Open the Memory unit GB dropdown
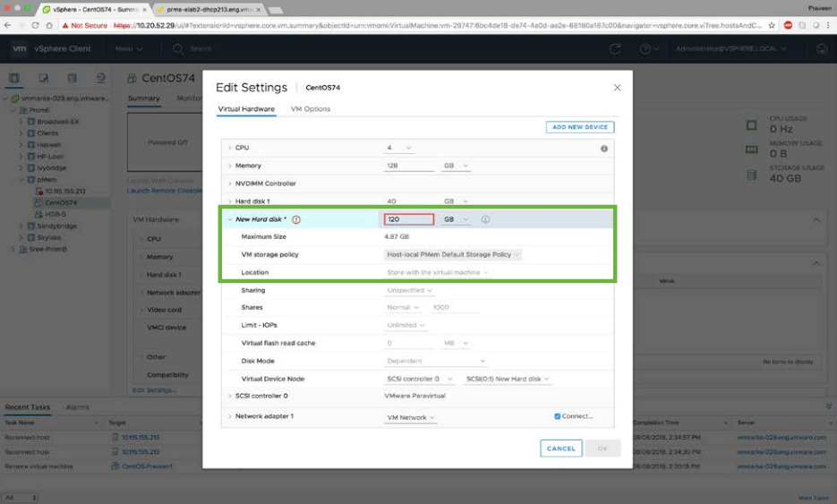 click(x=456, y=166)
